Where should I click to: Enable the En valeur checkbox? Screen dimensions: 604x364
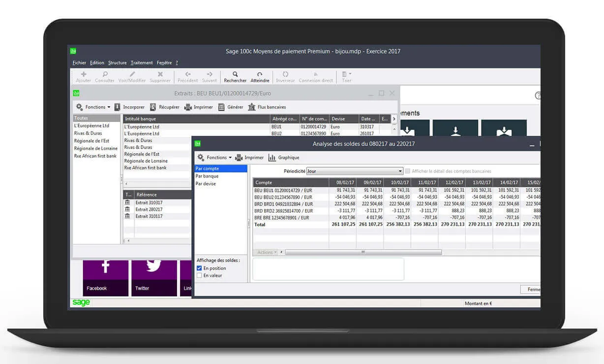[x=199, y=275]
